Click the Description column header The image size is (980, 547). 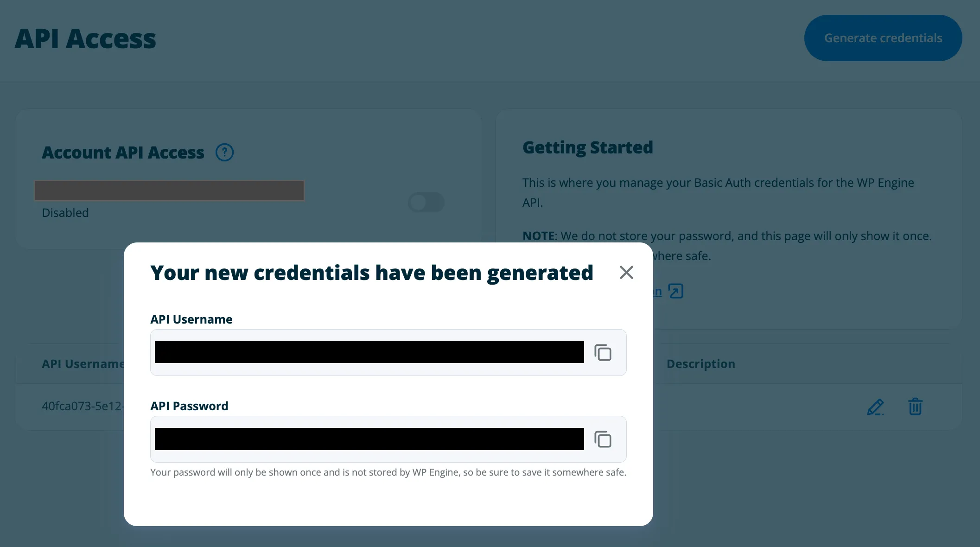pyautogui.click(x=701, y=364)
